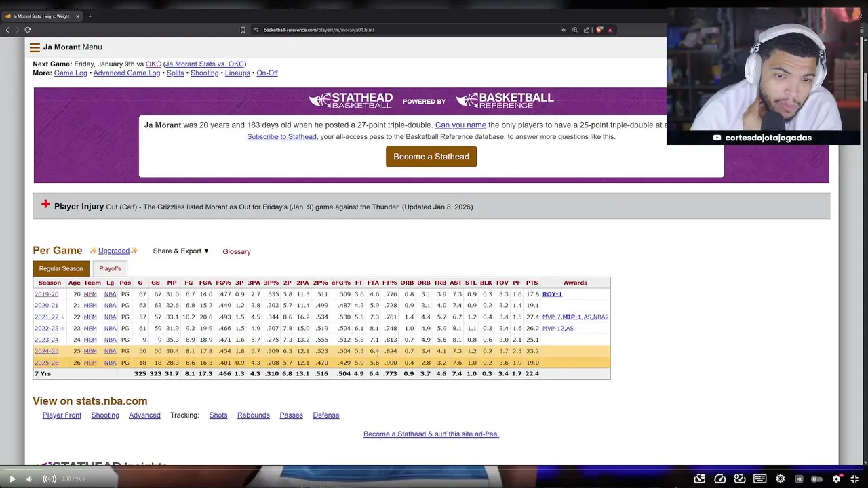Open the hamburger menu beside Ja Morant
The height and width of the screenshot is (488, 868).
[x=35, y=47]
